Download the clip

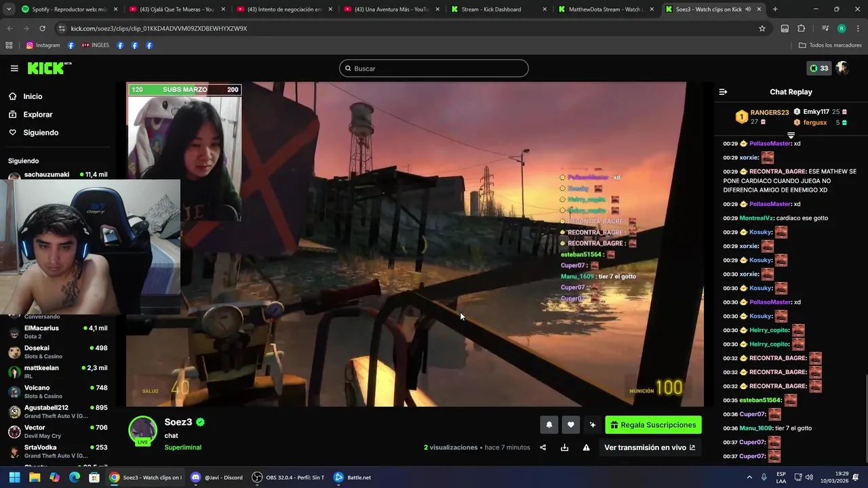565,447
